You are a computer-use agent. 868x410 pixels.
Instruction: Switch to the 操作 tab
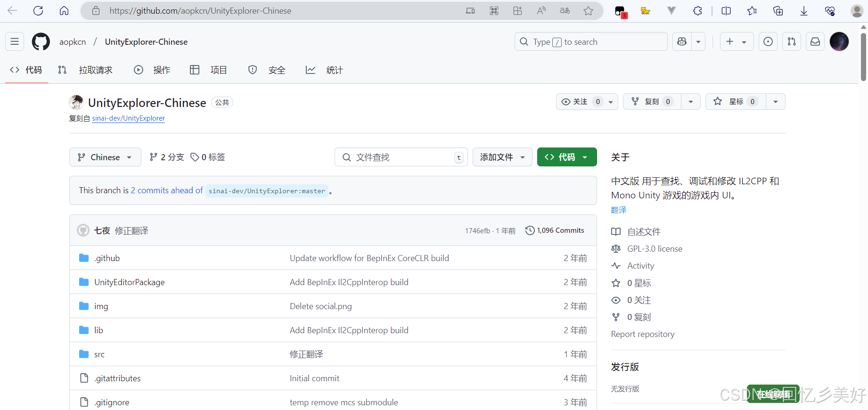[152, 70]
